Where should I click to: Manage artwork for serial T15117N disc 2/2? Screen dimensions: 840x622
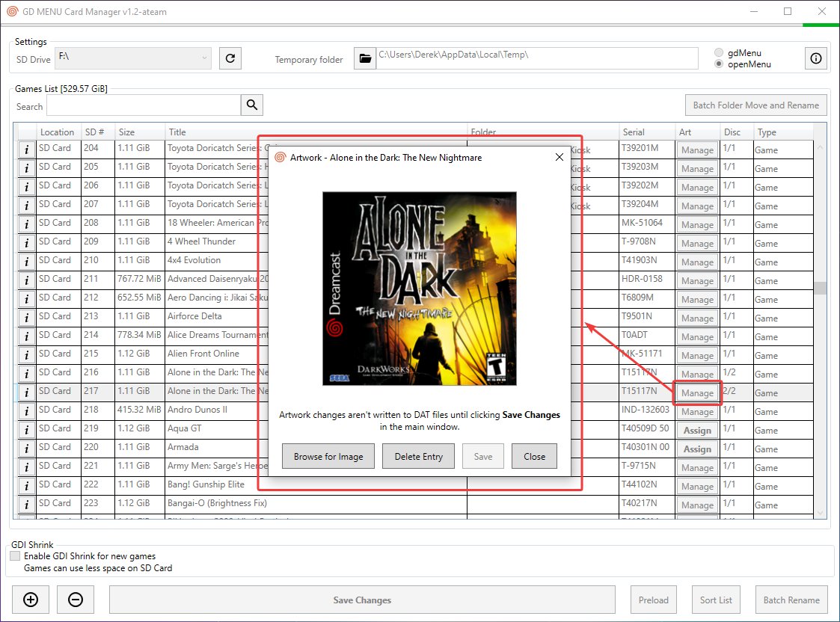click(x=697, y=393)
